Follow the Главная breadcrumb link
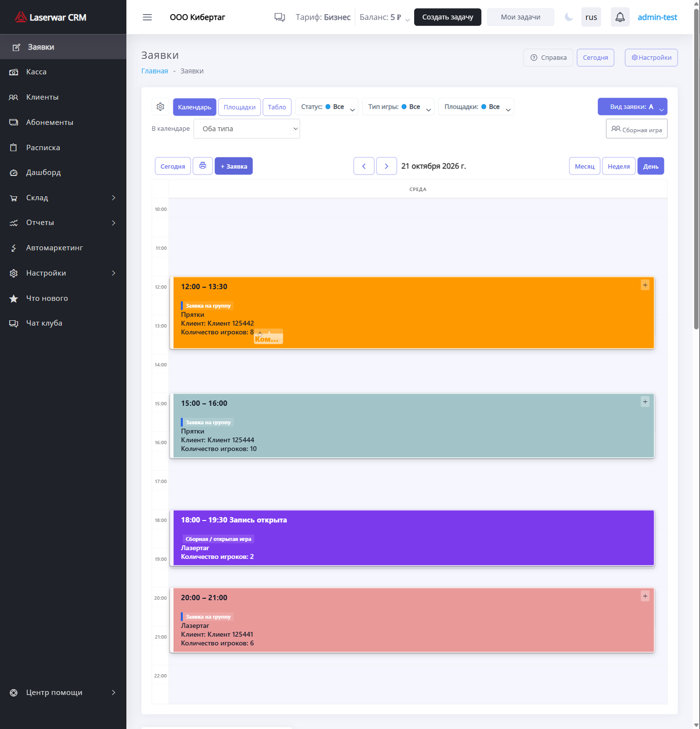The image size is (700, 729). tap(155, 71)
